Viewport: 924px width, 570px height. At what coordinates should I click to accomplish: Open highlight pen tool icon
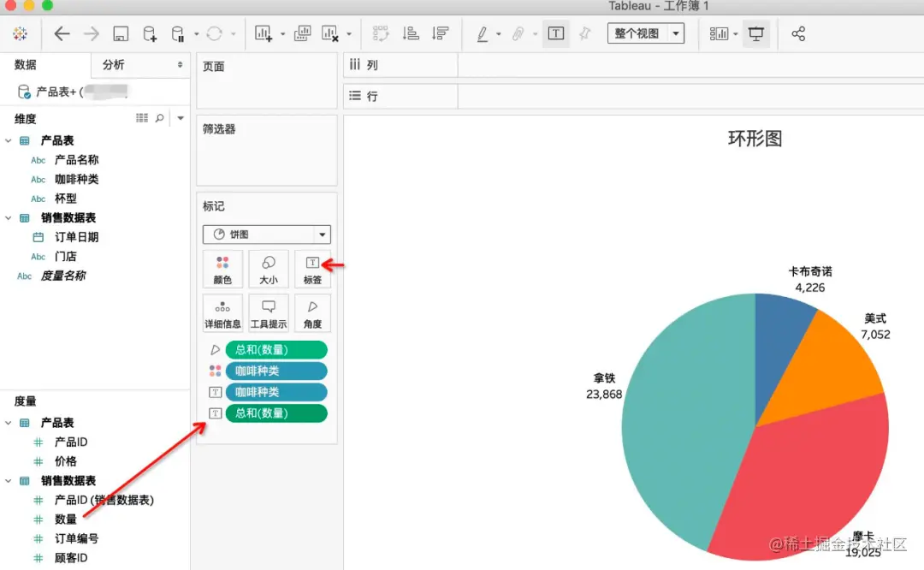click(482, 33)
